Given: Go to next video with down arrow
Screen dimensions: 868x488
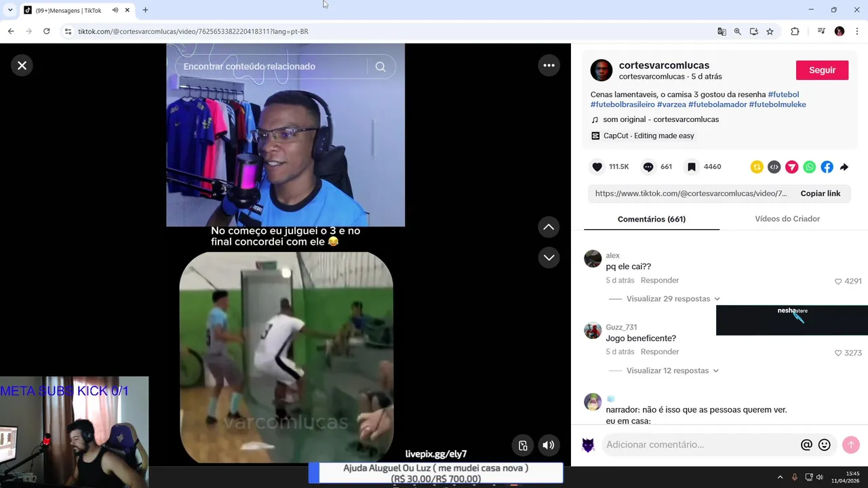Looking at the screenshot, I should click(x=549, y=258).
